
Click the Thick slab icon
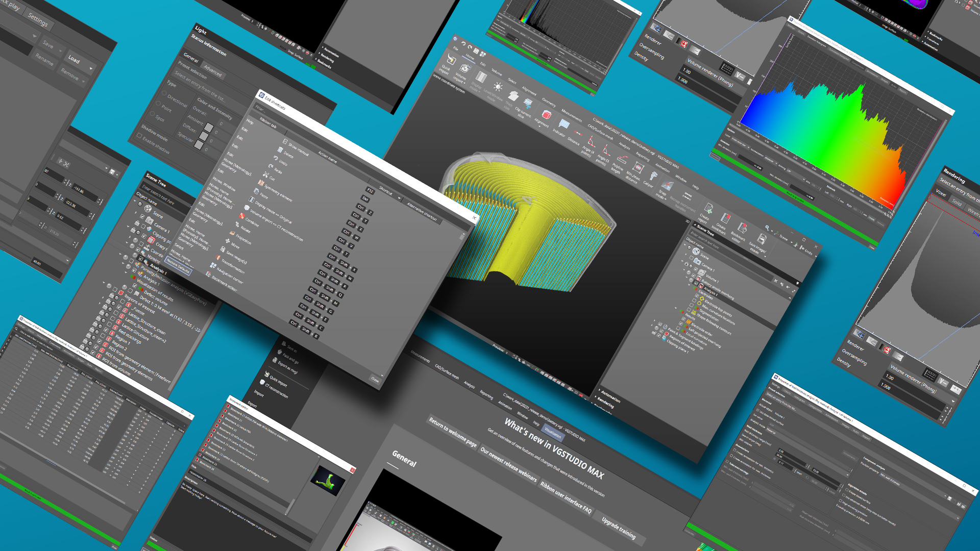[x=512, y=95]
